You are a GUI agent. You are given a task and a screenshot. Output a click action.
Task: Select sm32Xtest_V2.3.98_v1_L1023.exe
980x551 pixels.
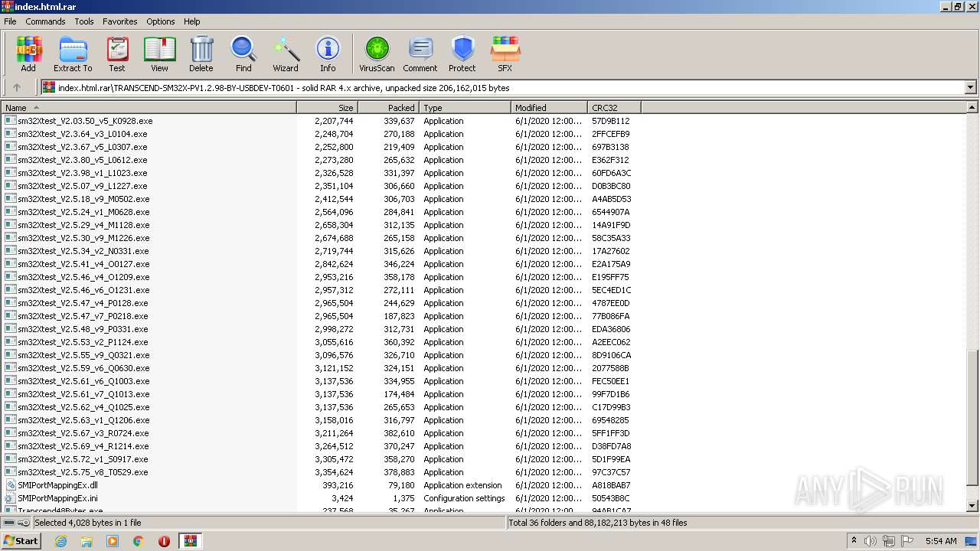83,173
